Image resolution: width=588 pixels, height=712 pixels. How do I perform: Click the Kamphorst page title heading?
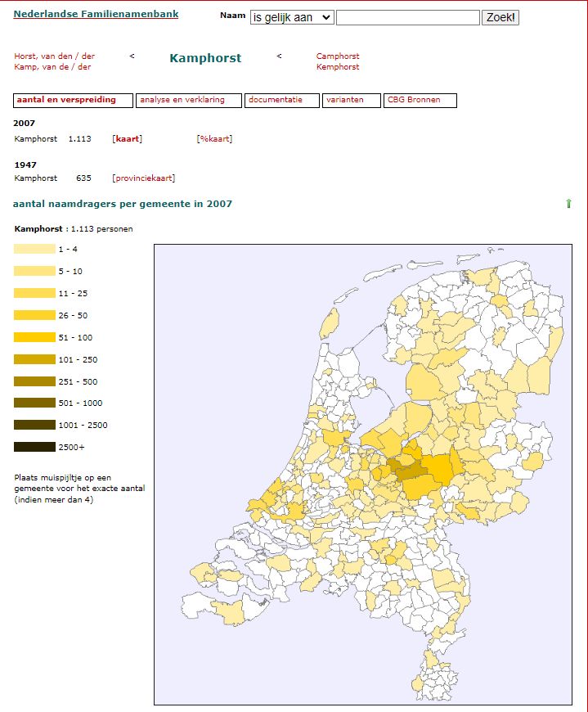point(205,58)
